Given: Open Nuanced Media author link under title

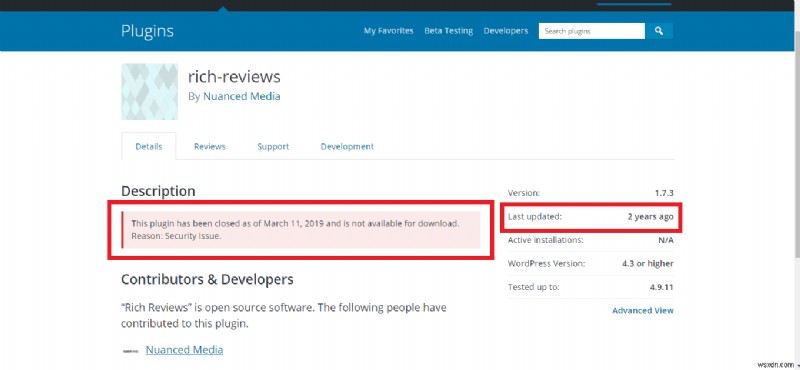Looking at the screenshot, I should click(x=242, y=96).
